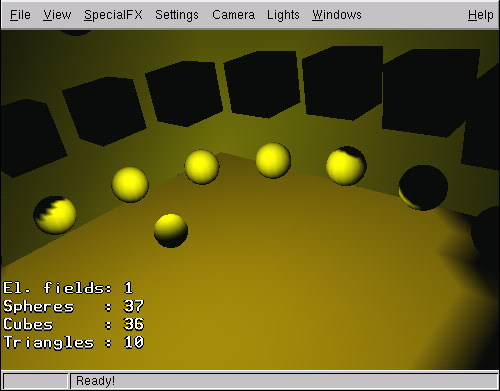This screenshot has width=500, height=391.
Task: Open the Windows menu
Action: [337, 15]
